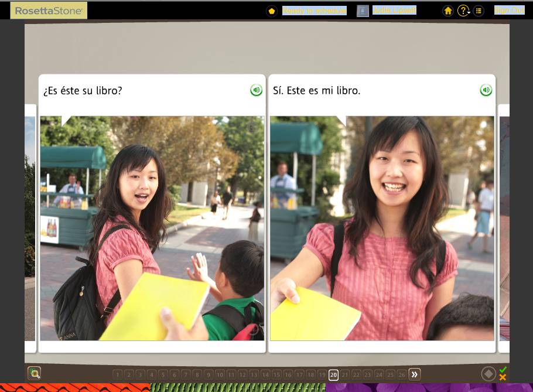Screen dimensions: 533x392
Task: Jump to screen 8 in progress bar
Action: (197, 374)
